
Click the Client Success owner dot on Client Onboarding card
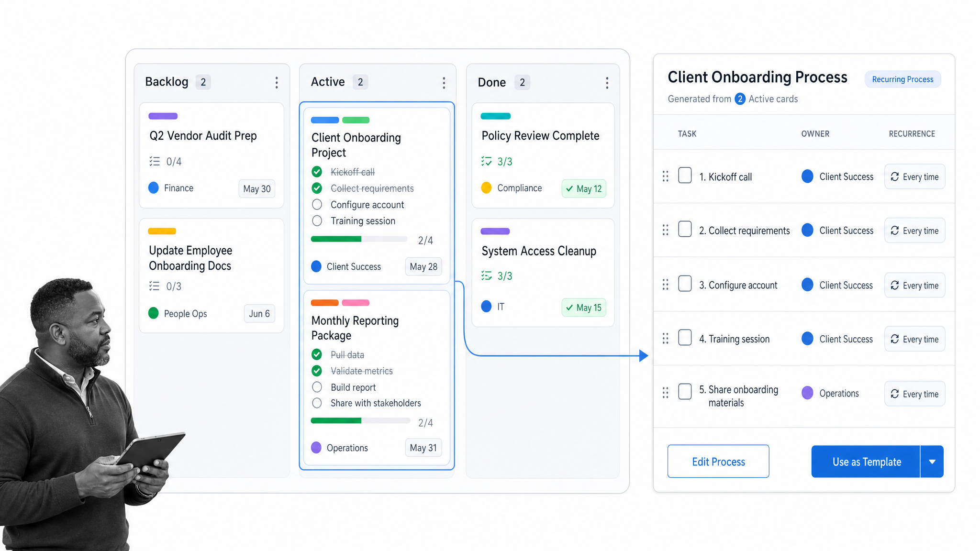tap(316, 266)
